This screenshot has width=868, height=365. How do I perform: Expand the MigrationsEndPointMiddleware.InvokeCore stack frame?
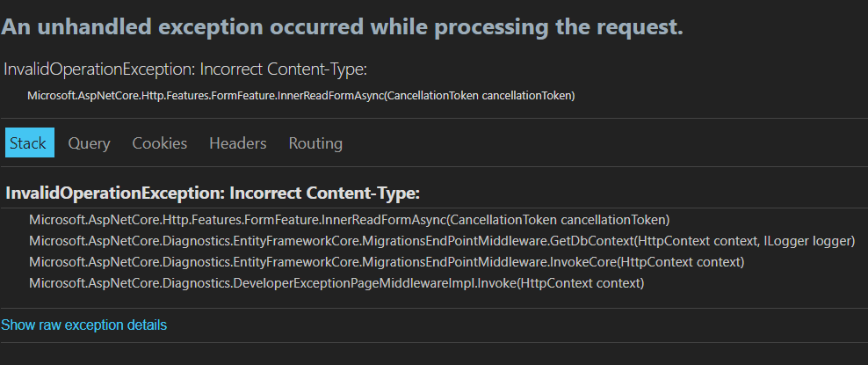387,262
